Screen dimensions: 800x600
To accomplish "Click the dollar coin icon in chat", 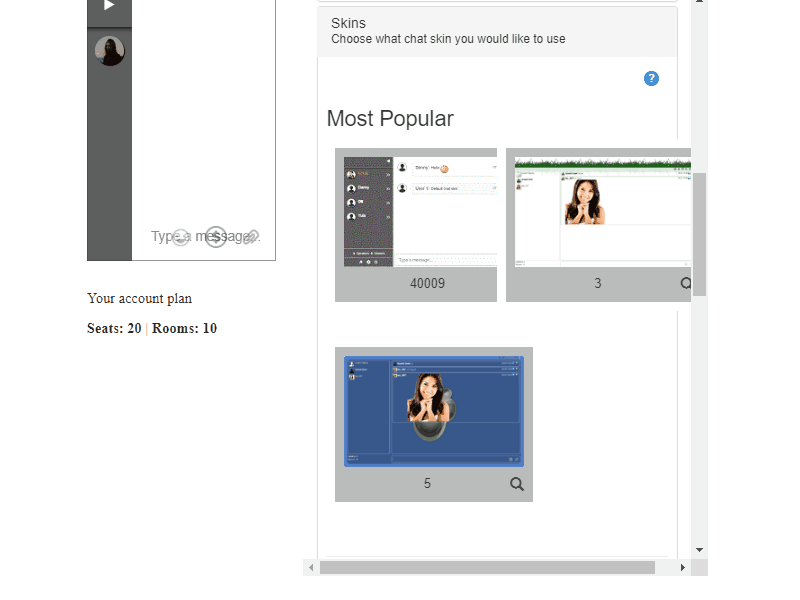I will pyautogui.click(x=215, y=237).
